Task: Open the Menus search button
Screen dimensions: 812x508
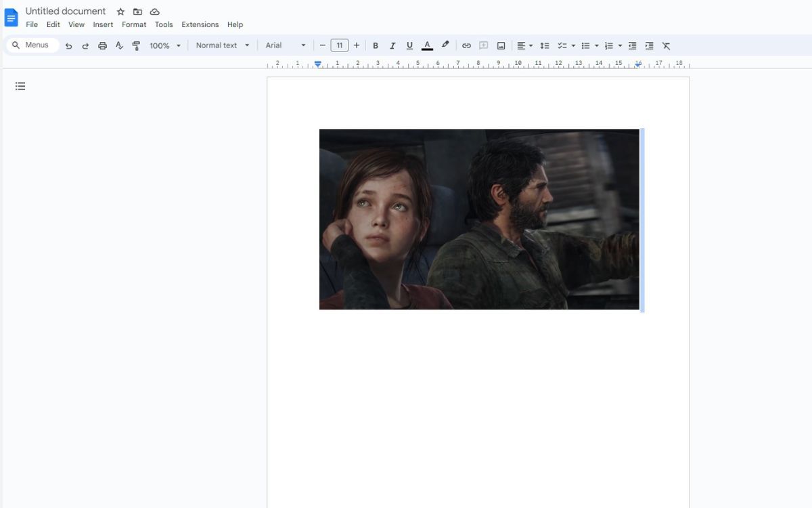Action: tap(31, 45)
